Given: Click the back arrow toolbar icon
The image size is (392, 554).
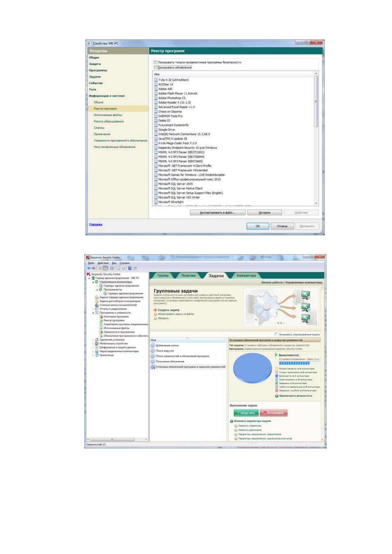Looking at the screenshot, I should 89,268.
